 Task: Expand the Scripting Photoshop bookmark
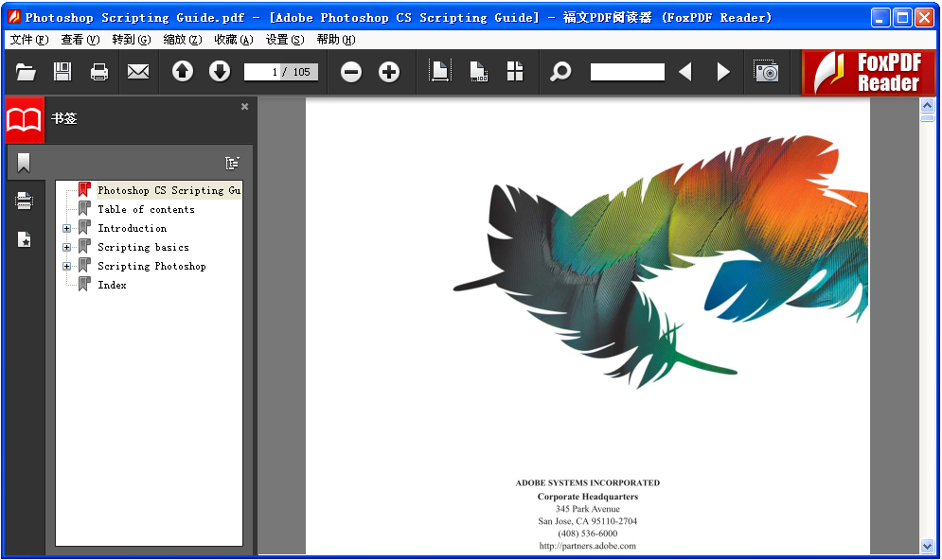coord(66,266)
